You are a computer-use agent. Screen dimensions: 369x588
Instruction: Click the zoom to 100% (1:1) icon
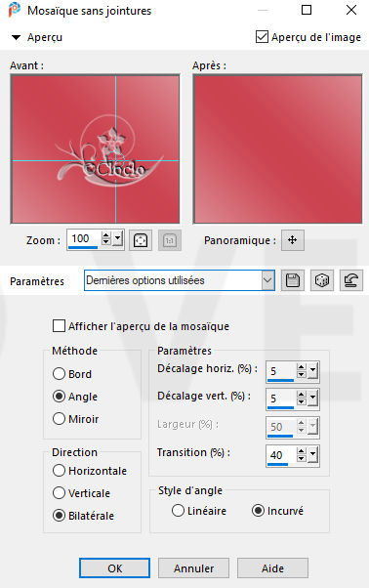click(170, 240)
